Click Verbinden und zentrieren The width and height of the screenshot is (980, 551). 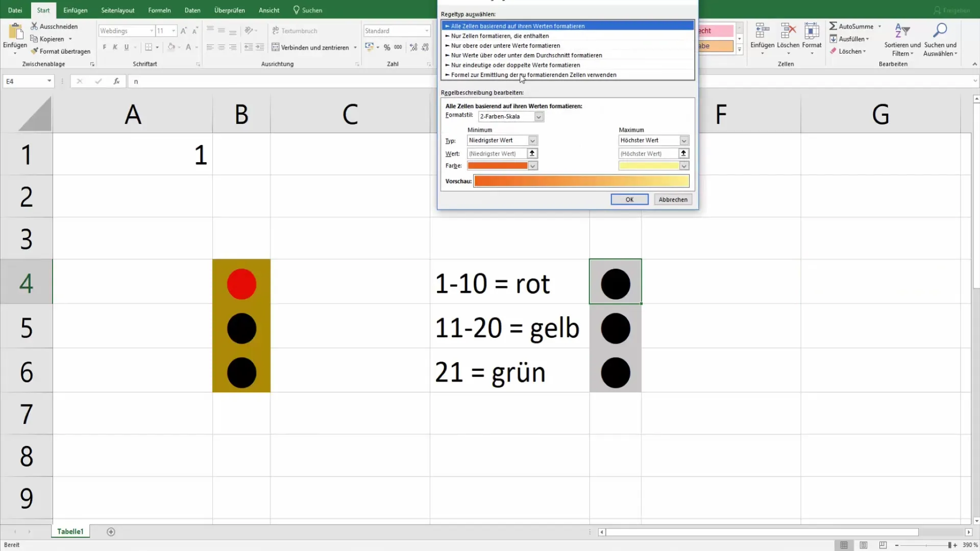click(310, 47)
